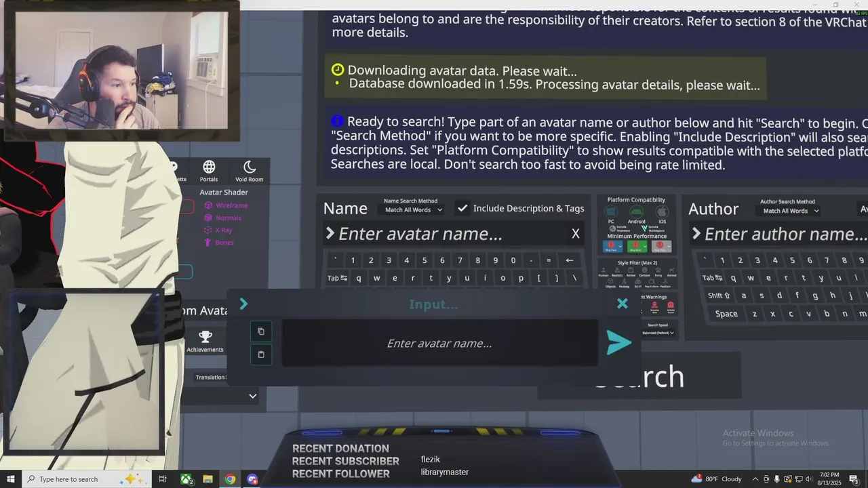Click Space key on Author keyboard

(726, 314)
